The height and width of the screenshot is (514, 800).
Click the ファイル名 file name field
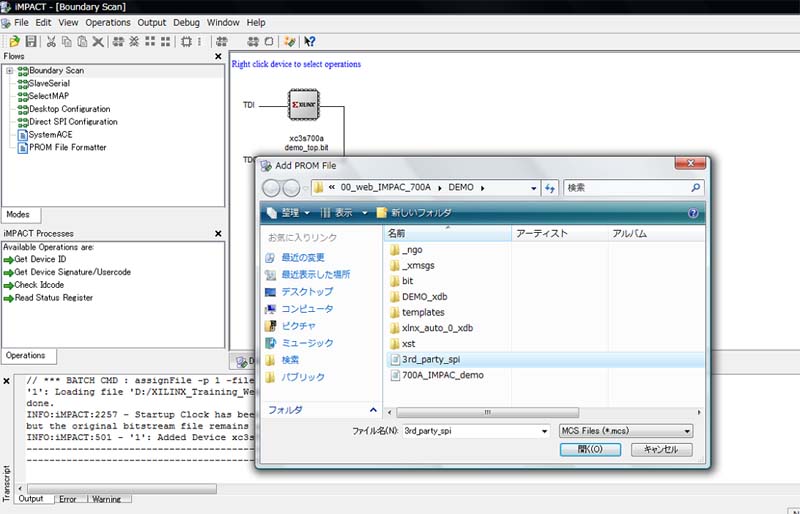tap(471, 431)
